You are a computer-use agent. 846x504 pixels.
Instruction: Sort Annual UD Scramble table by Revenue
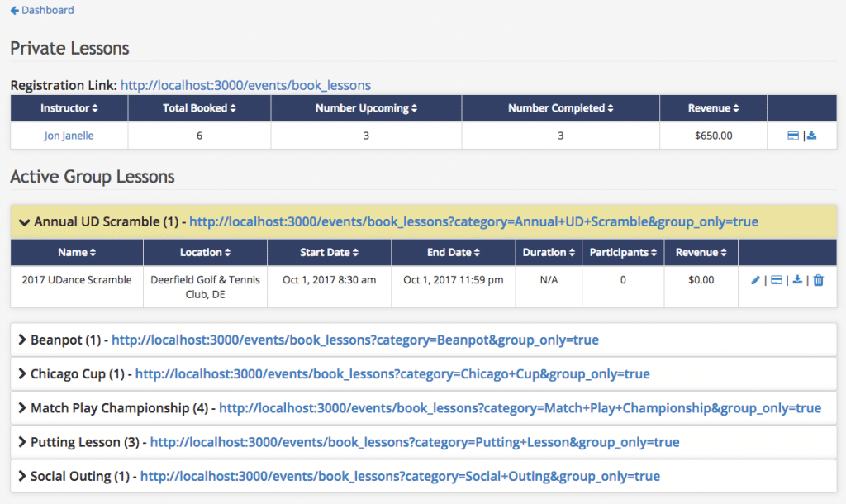pyautogui.click(x=701, y=252)
